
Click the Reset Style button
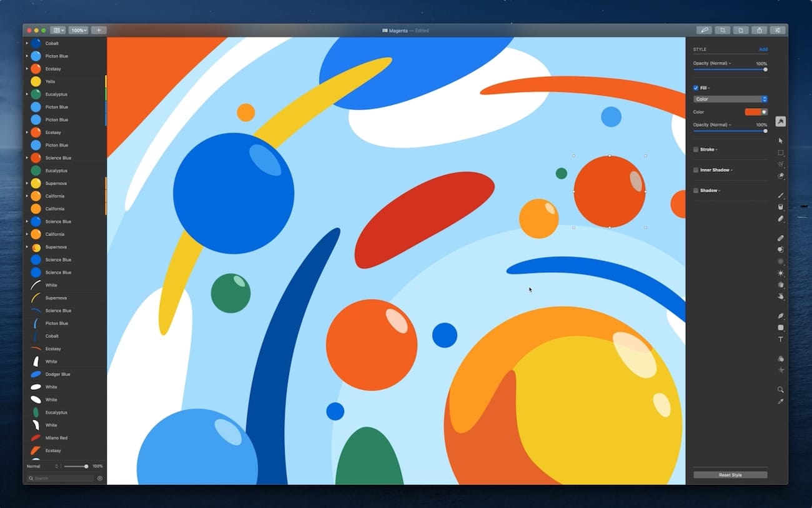click(x=730, y=475)
